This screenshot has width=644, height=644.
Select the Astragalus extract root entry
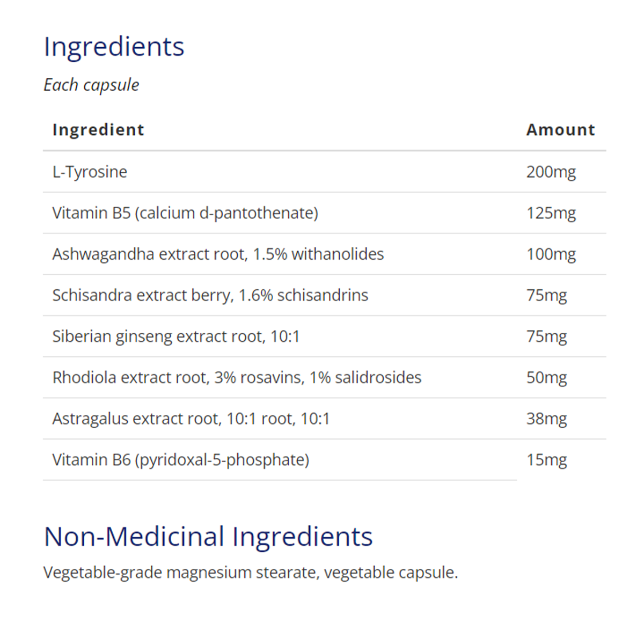191,419
